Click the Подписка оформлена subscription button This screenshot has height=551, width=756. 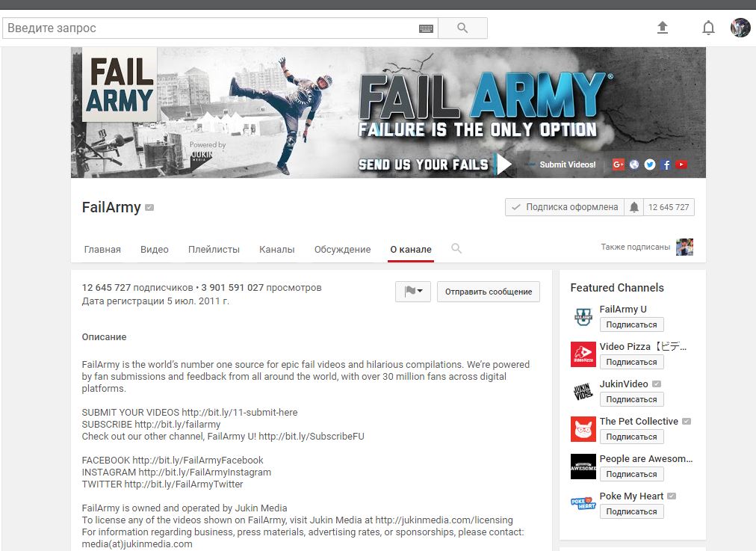point(565,207)
